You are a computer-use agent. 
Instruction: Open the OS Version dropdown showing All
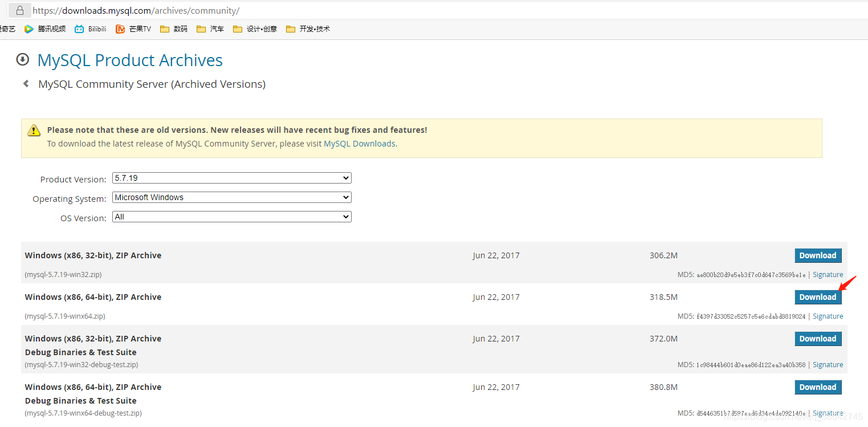232,217
